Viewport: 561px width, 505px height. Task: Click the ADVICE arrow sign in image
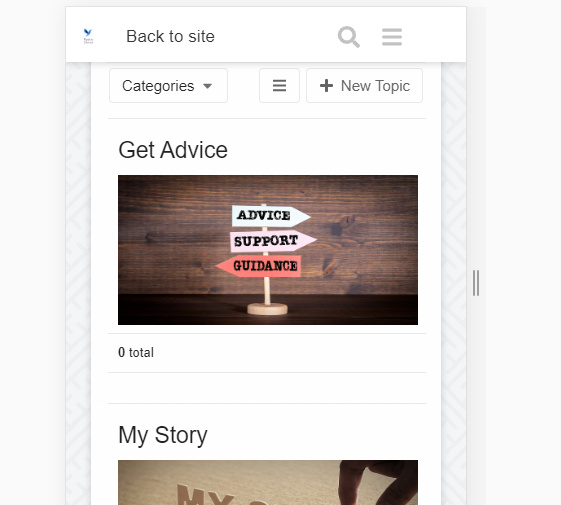(271, 216)
